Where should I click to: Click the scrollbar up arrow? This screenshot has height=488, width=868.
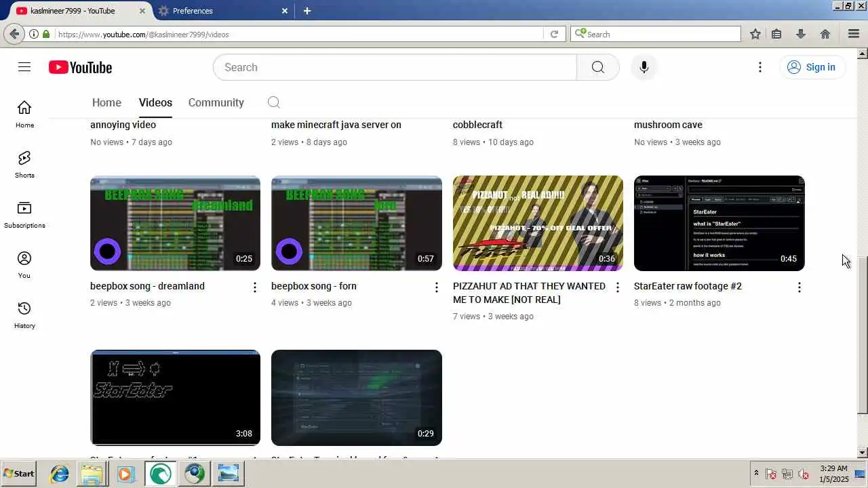click(863, 53)
